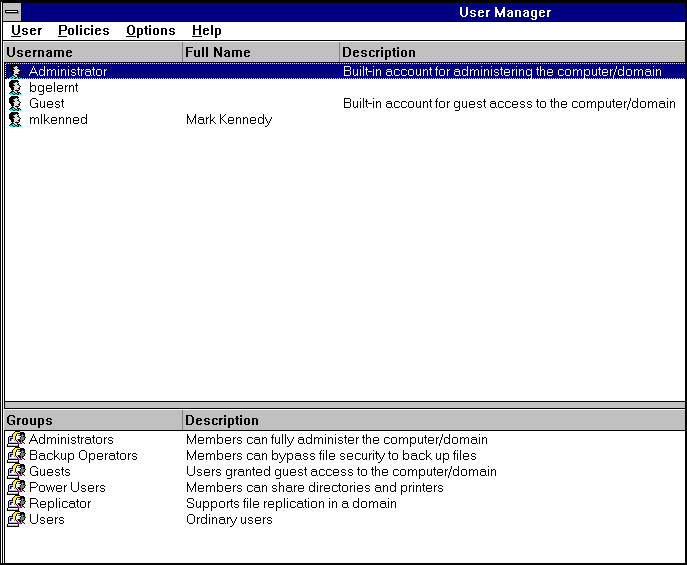
Task: Select the bgelernt username
Action: 53,88
